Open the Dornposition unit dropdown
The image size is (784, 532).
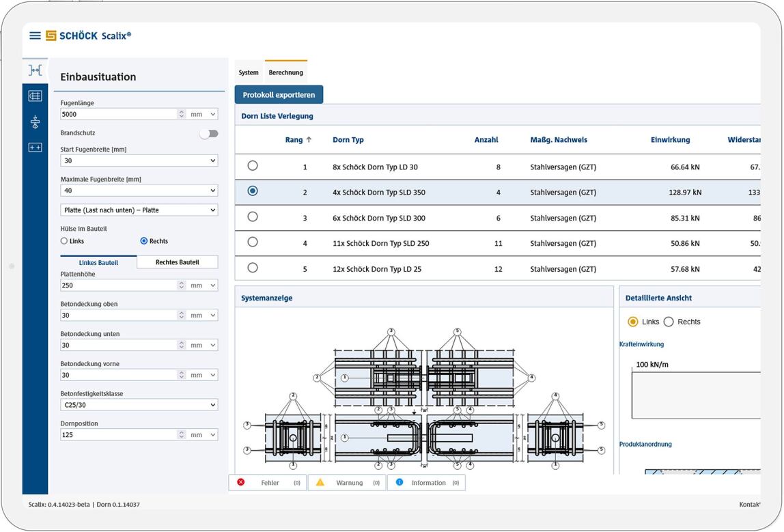(x=203, y=434)
